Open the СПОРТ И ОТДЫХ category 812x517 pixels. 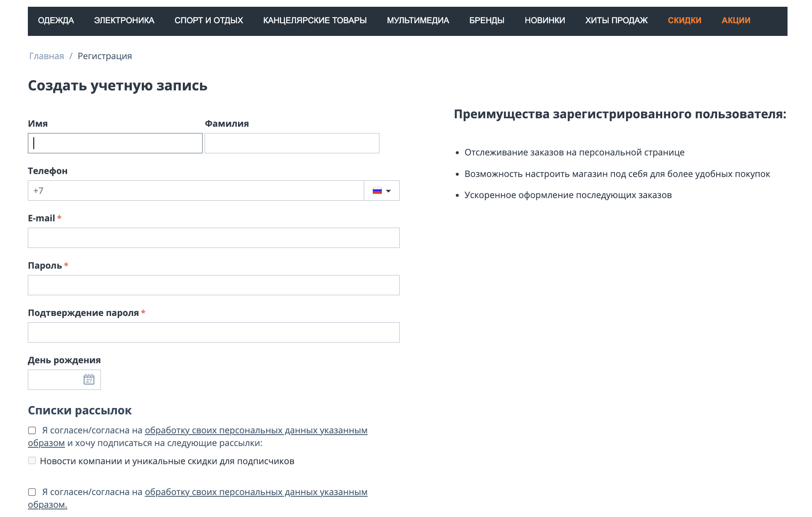[208, 21]
